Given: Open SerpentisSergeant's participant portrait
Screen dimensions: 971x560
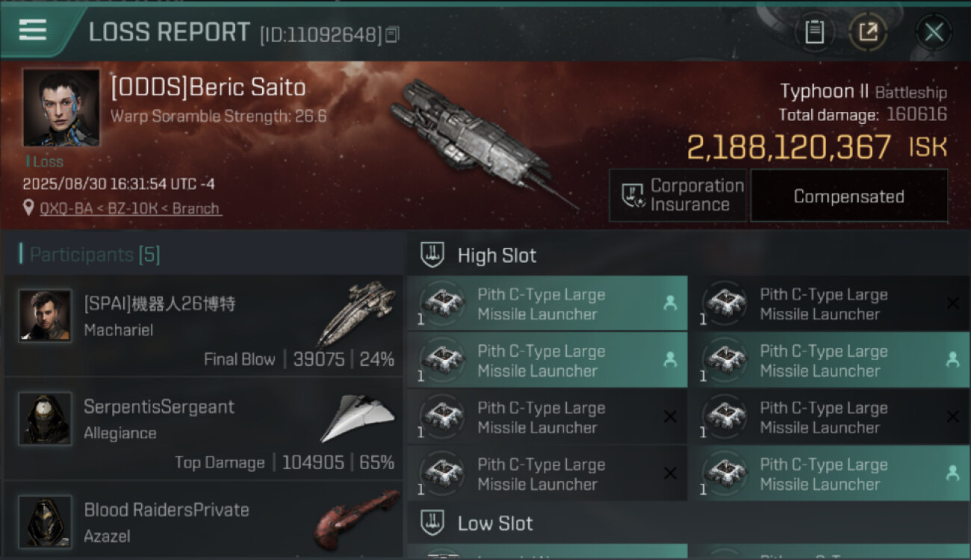Looking at the screenshot, I should click(x=46, y=418).
